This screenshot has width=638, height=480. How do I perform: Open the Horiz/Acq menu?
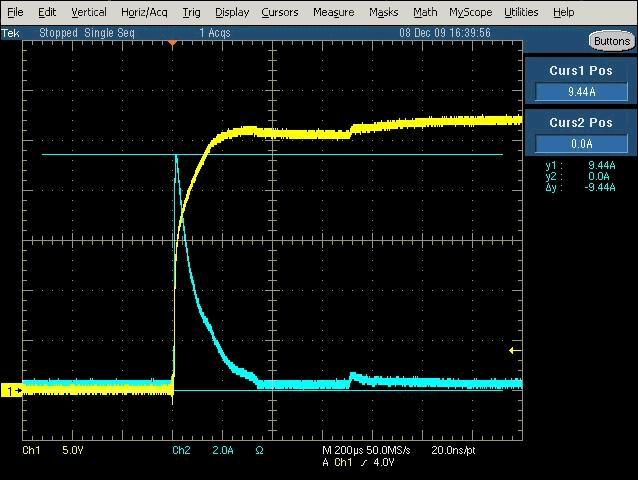click(x=144, y=12)
